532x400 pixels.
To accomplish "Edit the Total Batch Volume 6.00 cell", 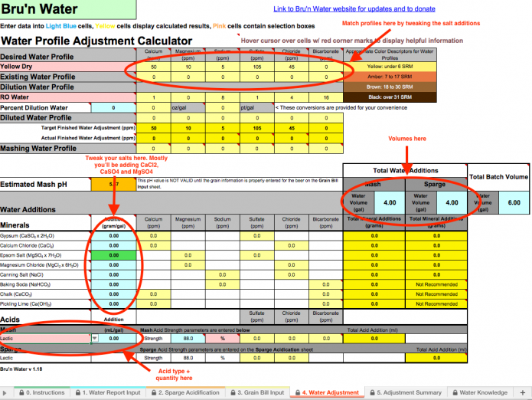I will click(x=514, y=203).
